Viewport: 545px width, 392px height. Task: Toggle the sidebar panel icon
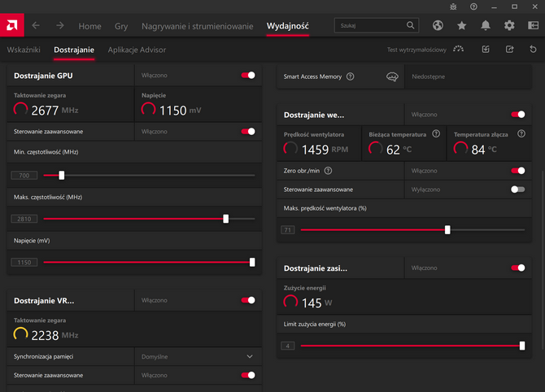click(533, 25)
